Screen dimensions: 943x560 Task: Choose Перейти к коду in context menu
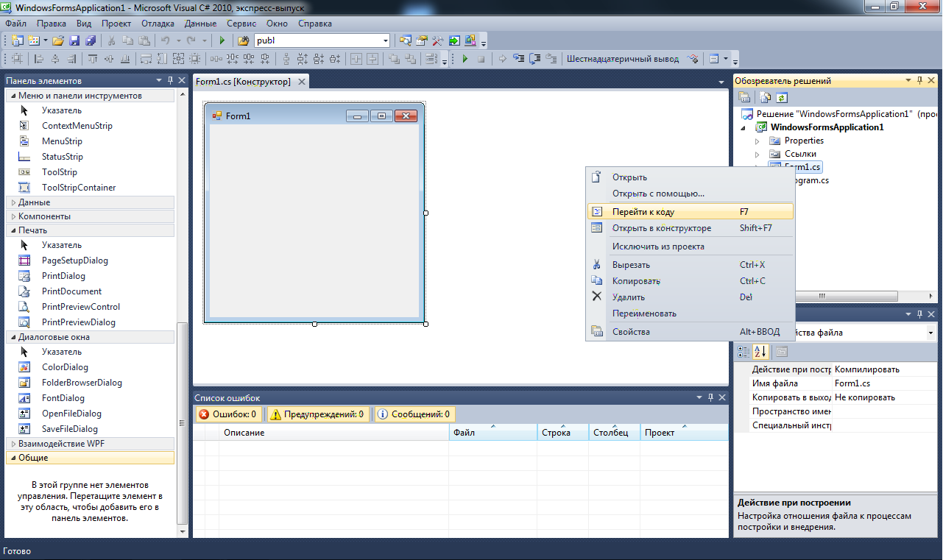point(691,212)
